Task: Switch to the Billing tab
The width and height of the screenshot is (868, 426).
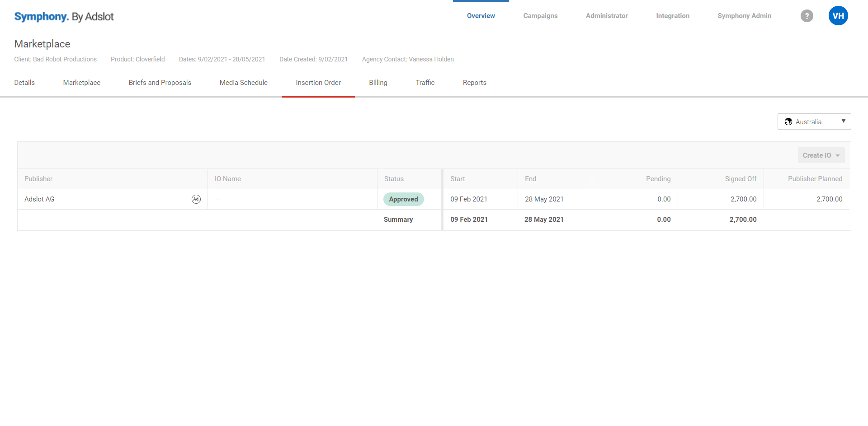Action: 378,83
